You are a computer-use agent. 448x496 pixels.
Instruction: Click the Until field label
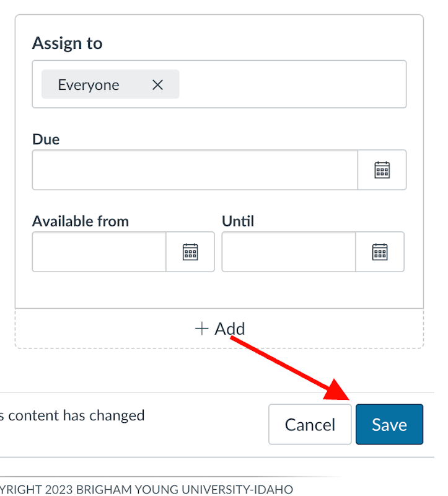point(238,221)
